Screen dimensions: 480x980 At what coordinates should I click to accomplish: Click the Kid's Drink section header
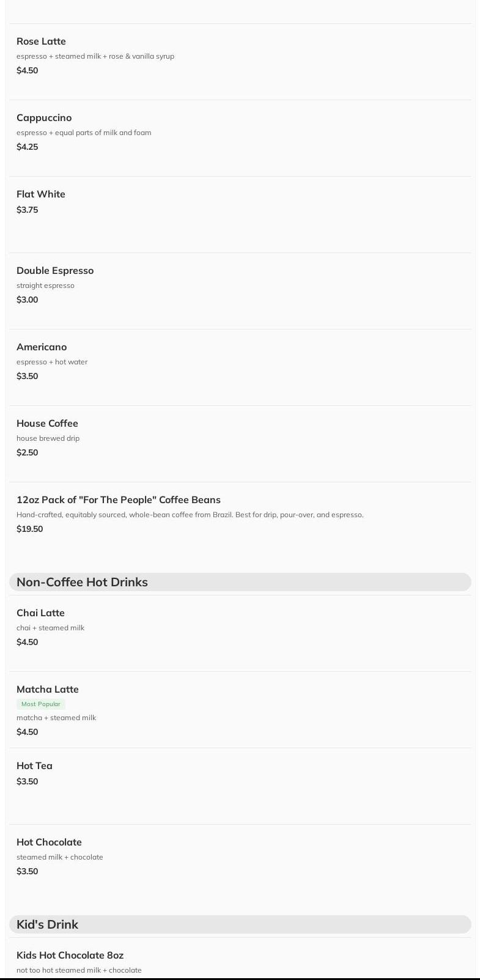(x=47, y=924)
